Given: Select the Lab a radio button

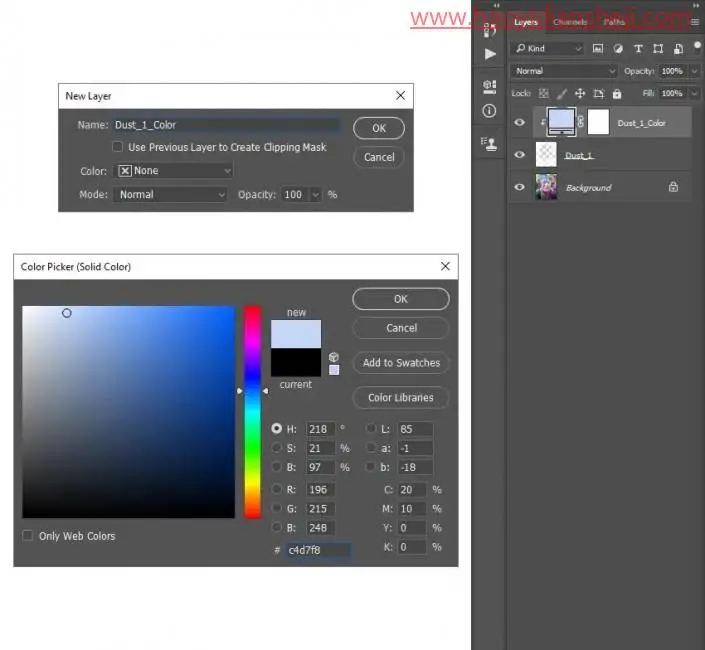Looking at the screenshot, I should pos(370,447).
